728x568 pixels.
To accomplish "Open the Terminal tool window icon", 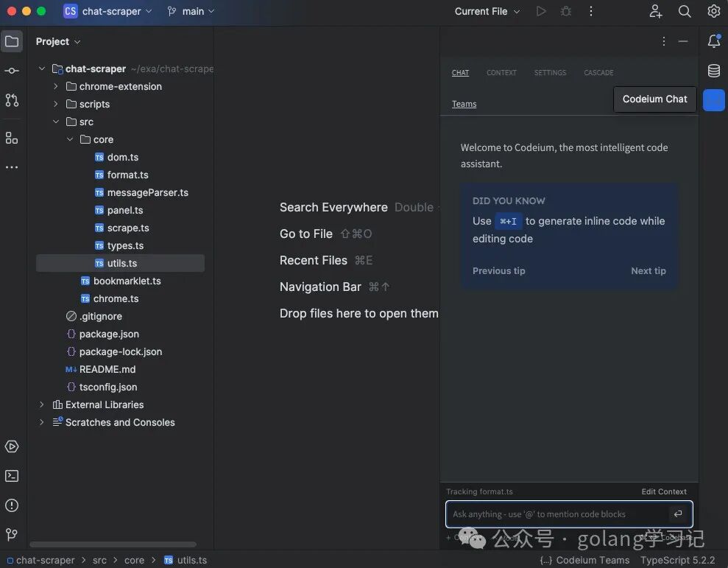I will point(12,476).
